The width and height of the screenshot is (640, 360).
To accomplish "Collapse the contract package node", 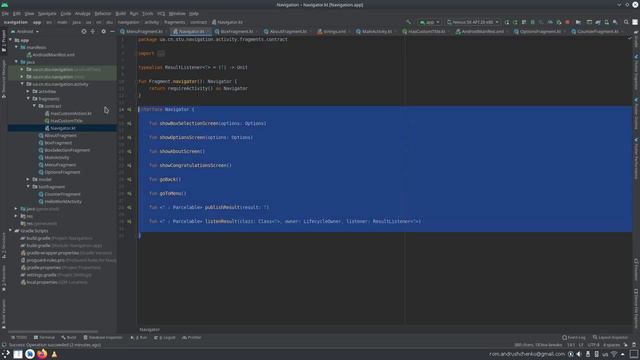I will [35, 106].
